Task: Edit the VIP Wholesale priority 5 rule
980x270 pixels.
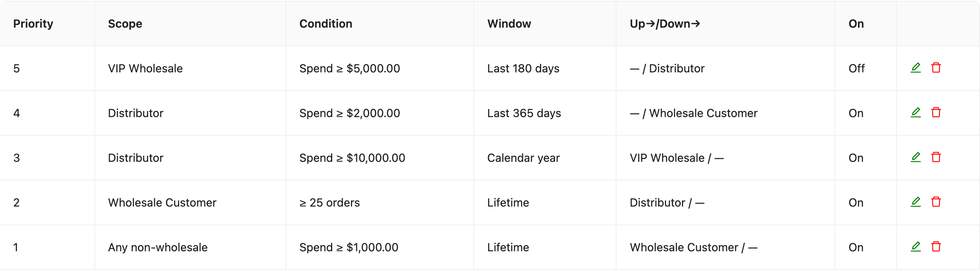Action: 916,68
